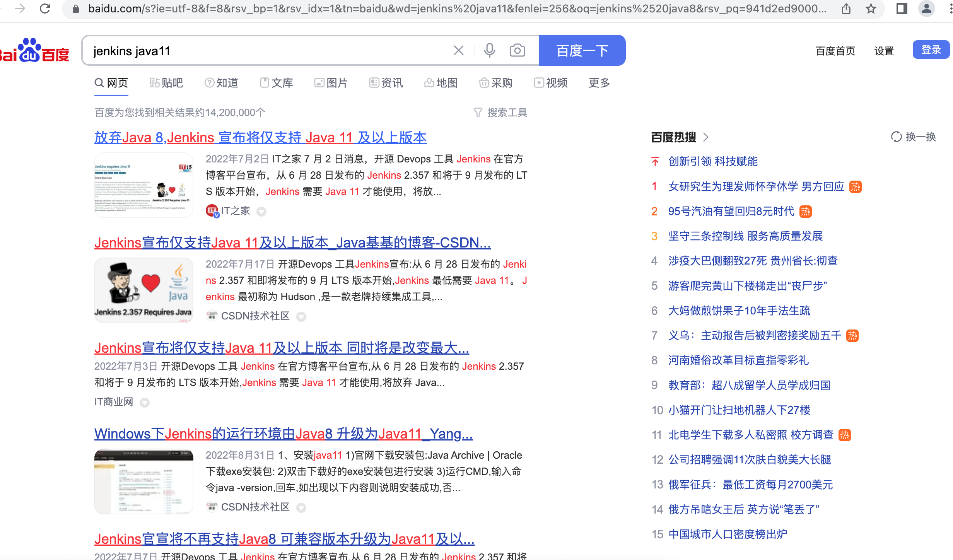
Task: Open dropdown arrow beside first CSDN技术社区 result
Action: coord(301,317)
